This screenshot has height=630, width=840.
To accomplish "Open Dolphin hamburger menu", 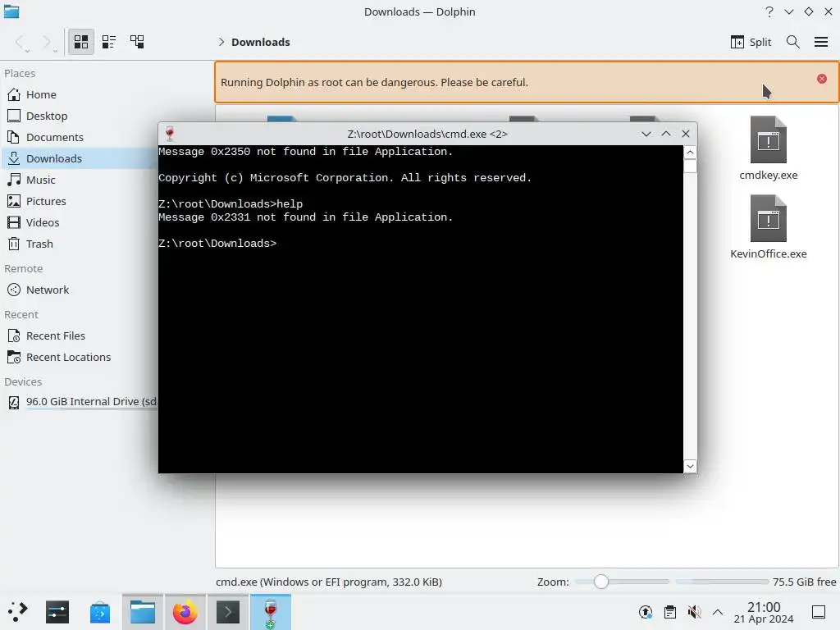I will (820, 42).
